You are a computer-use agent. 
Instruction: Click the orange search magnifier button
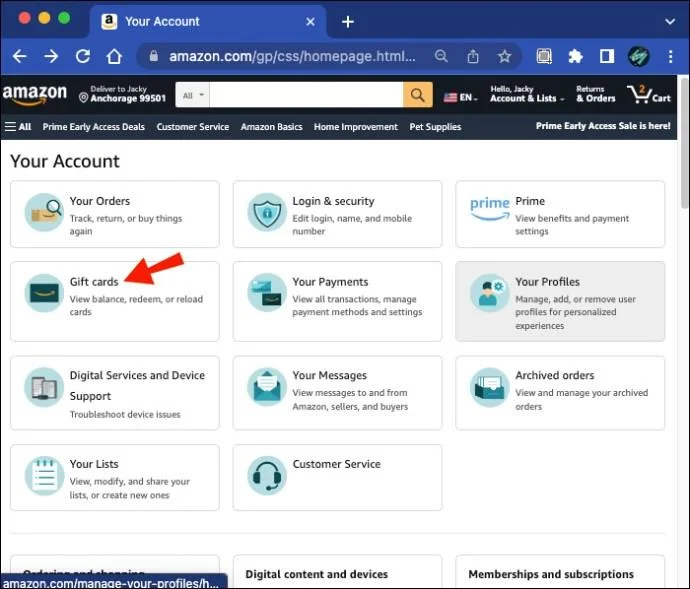418,95
